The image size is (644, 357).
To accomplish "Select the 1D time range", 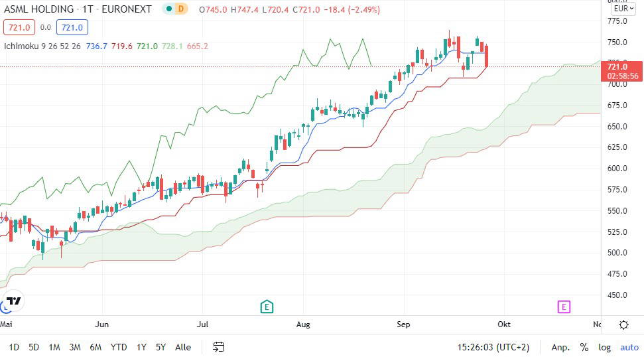I will (14, 347).
